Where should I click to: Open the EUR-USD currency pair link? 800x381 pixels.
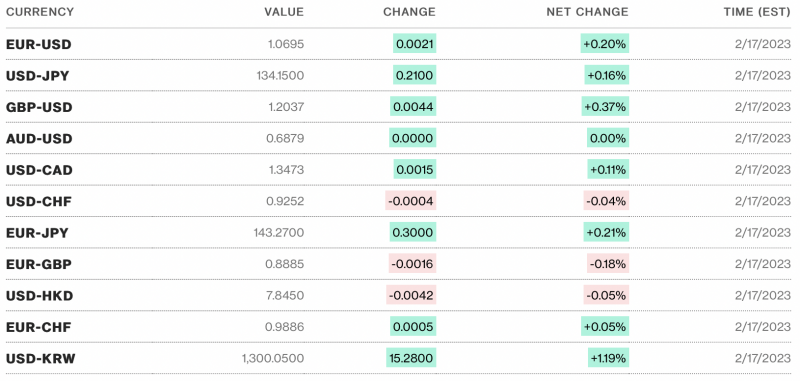click(x=39, y=44)
